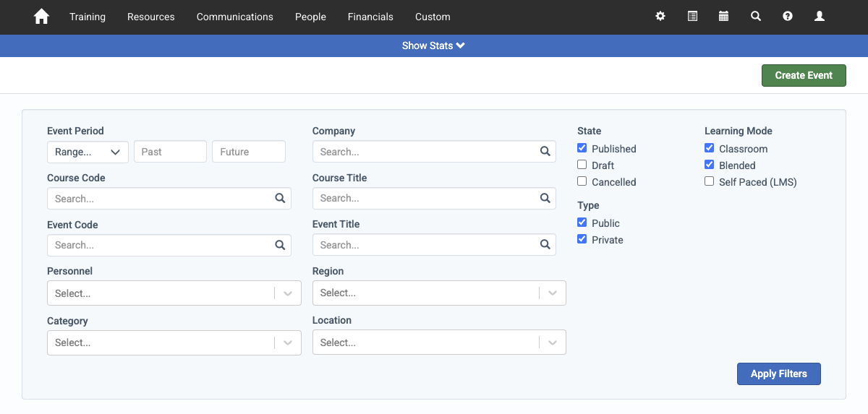This screenshot has height=414, width=868.
Task: Enable the Self Paced (LMS) checkbox
Action: [710, 181]
